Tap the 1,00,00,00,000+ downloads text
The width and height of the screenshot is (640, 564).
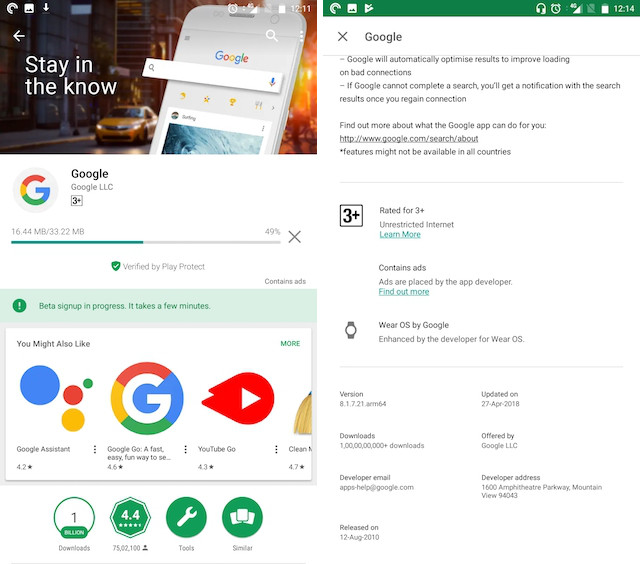coord(382,445)
